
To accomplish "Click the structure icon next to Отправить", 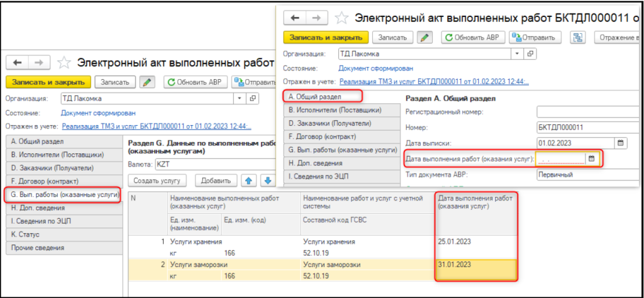I will 579,37.
